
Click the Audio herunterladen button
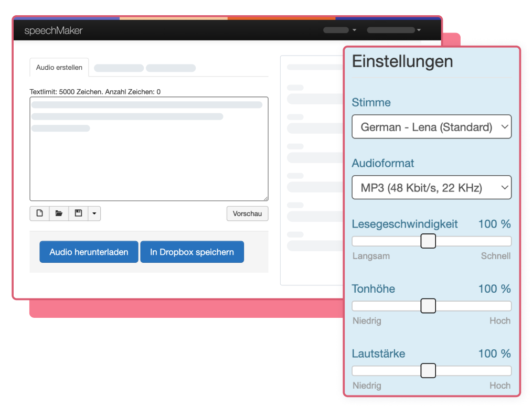(x=89, y=252)
